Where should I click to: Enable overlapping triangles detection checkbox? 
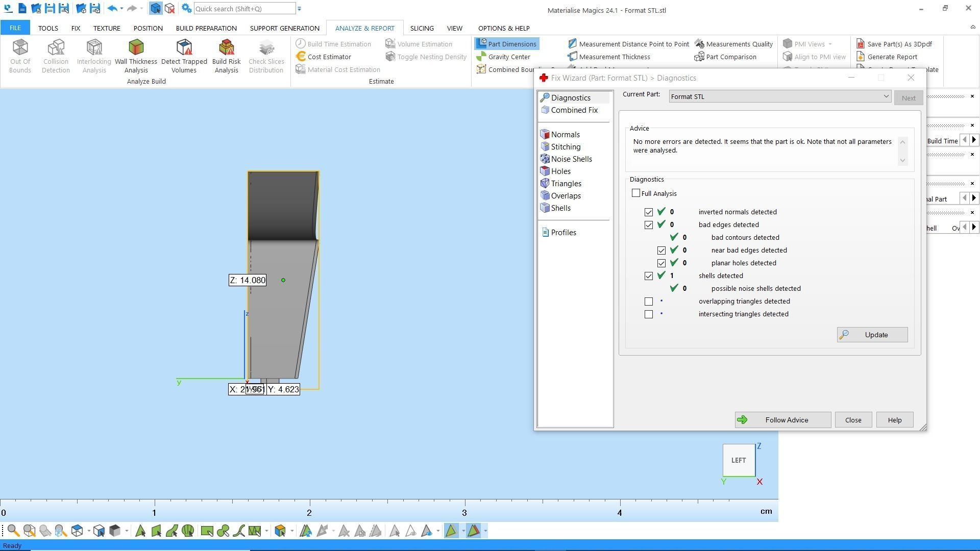pyautogui.click(x=649, y=302)
